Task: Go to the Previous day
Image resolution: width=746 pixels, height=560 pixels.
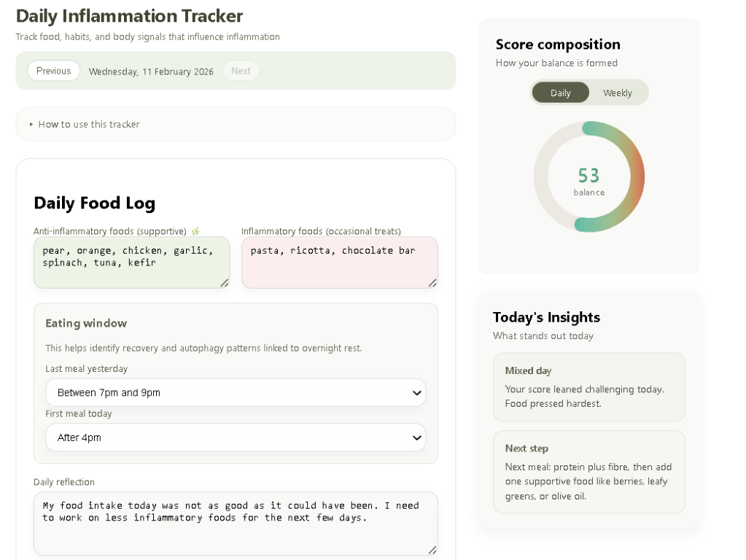Action: [x=53, y=71]
